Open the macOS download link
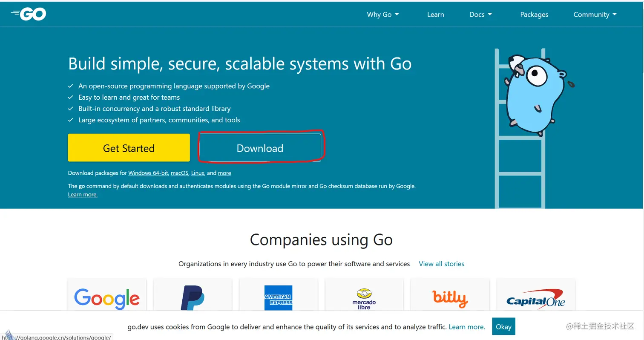Viewport: 644px width, 340px height. (179, 173)
